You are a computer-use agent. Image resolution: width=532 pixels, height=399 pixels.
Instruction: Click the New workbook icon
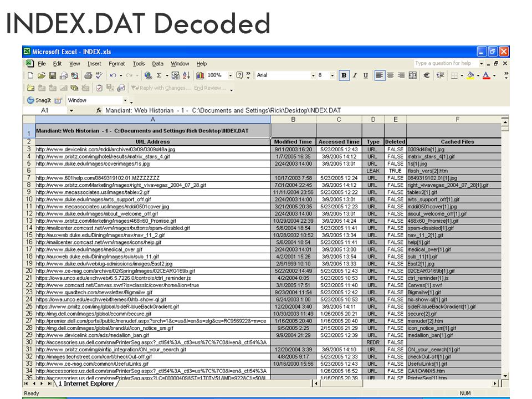pyautogui.click(x=30, y=75)
